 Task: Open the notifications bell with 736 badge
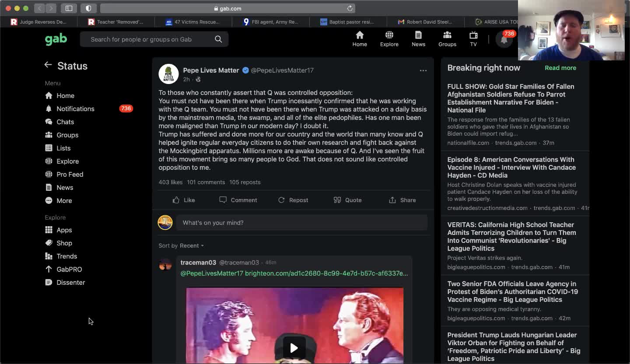(x=504, y=39)
